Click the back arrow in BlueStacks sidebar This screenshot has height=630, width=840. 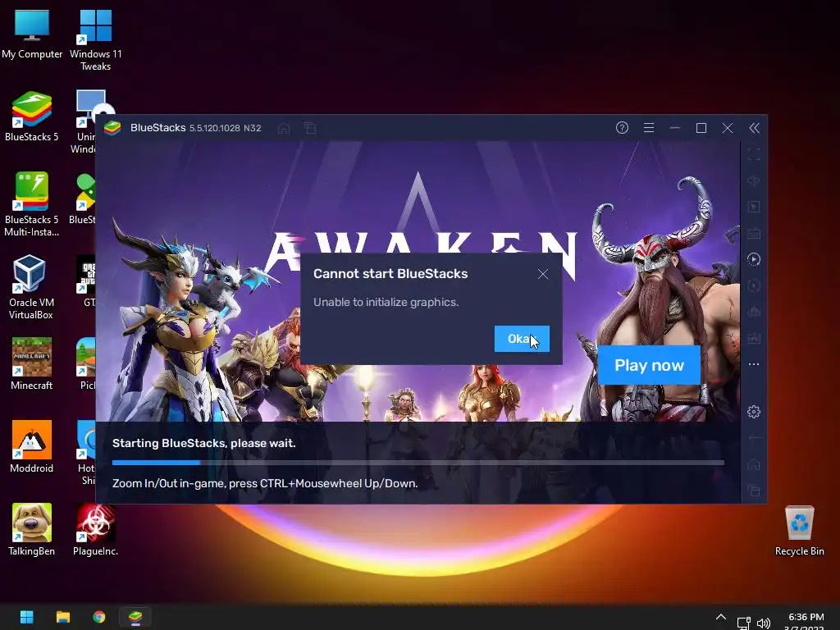tap(754, 438)
